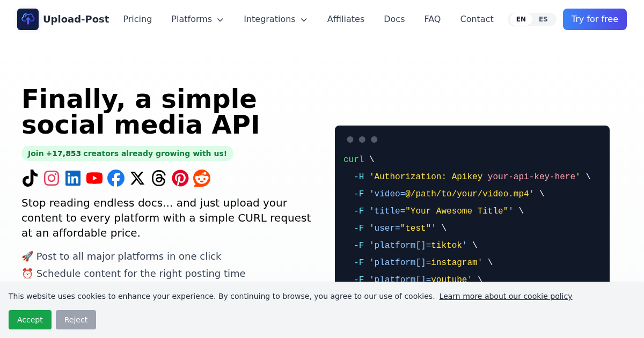Viewport: 644px width, 338px height.
Task: Open the Integrations dropdown
Action: coord(275,19)
